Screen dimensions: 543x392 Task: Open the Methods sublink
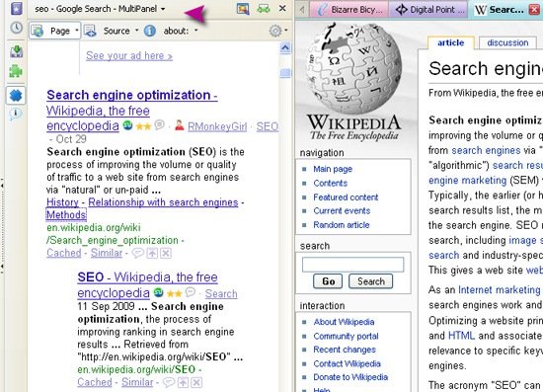pos(66,215)
